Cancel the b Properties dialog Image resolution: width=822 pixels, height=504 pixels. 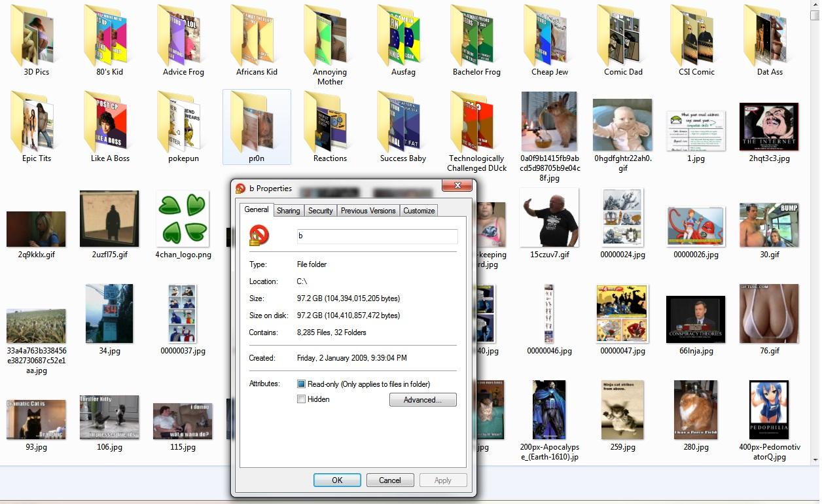pyautogui.click(x=389, y=480)
